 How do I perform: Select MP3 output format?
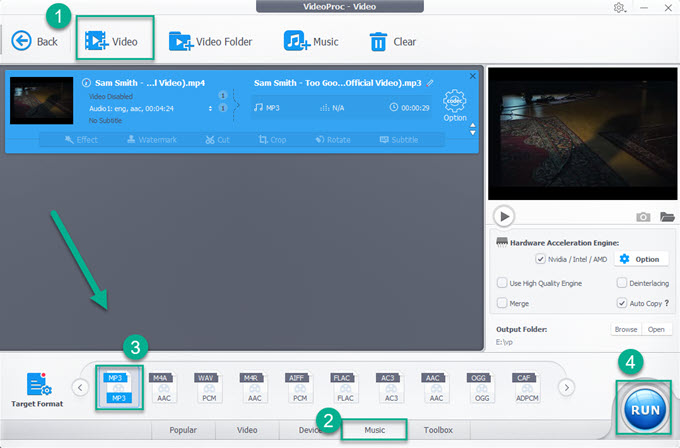119,387
